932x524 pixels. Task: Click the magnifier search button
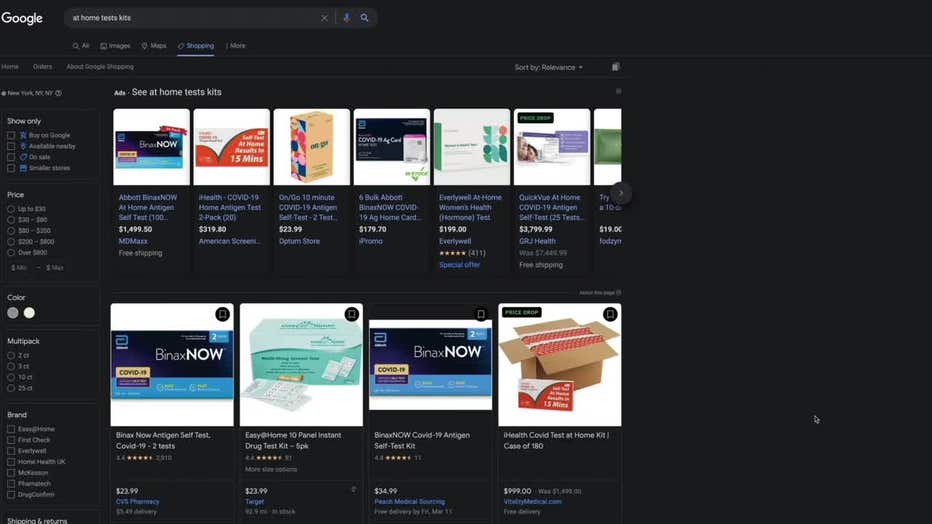[x=364, y=18]
